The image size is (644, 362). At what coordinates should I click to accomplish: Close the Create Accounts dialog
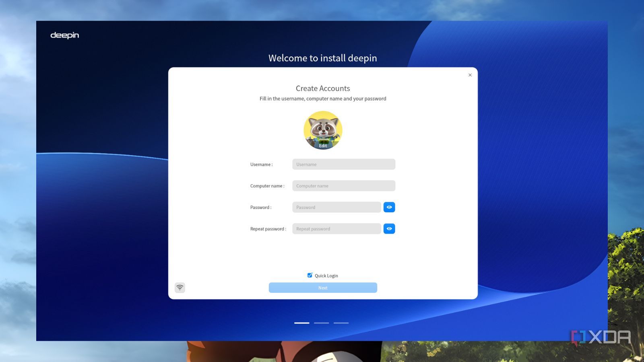[470, 75]
